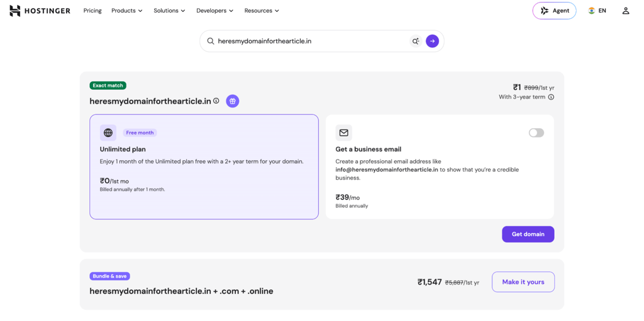
Task: Click the purple gift icon
Action: (x=233, y=101)
